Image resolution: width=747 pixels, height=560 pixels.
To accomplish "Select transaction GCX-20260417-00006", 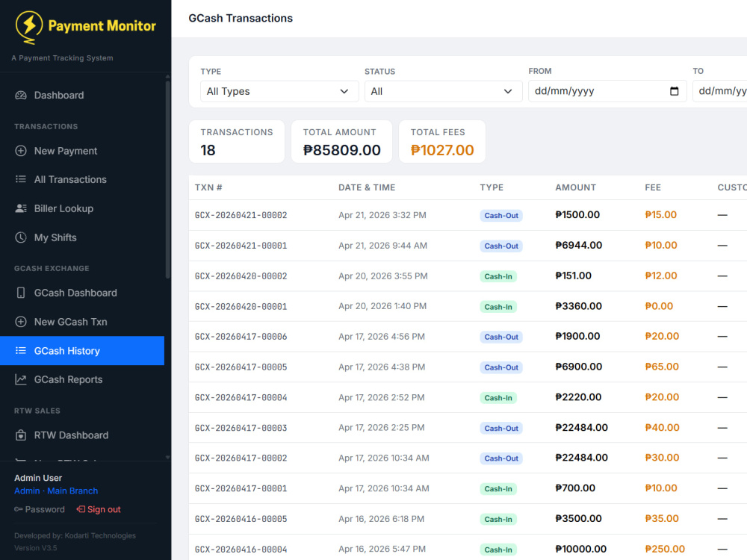I will 241,337.
